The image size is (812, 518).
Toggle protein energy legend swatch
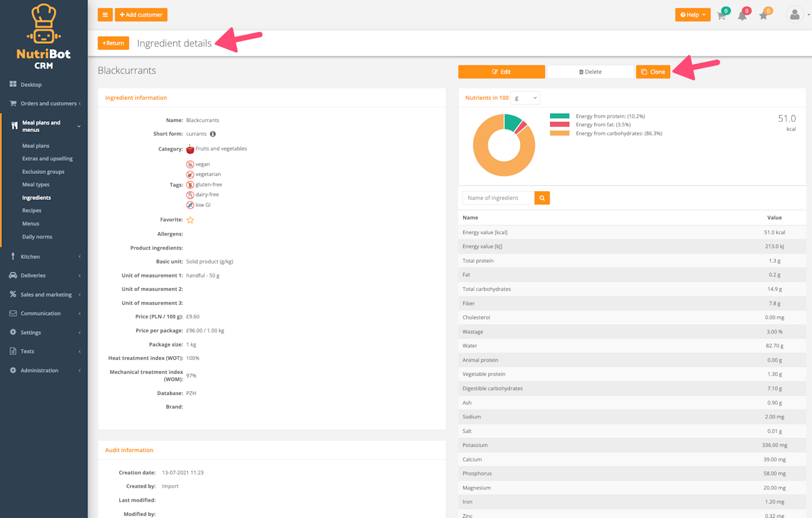pos(560,116)
